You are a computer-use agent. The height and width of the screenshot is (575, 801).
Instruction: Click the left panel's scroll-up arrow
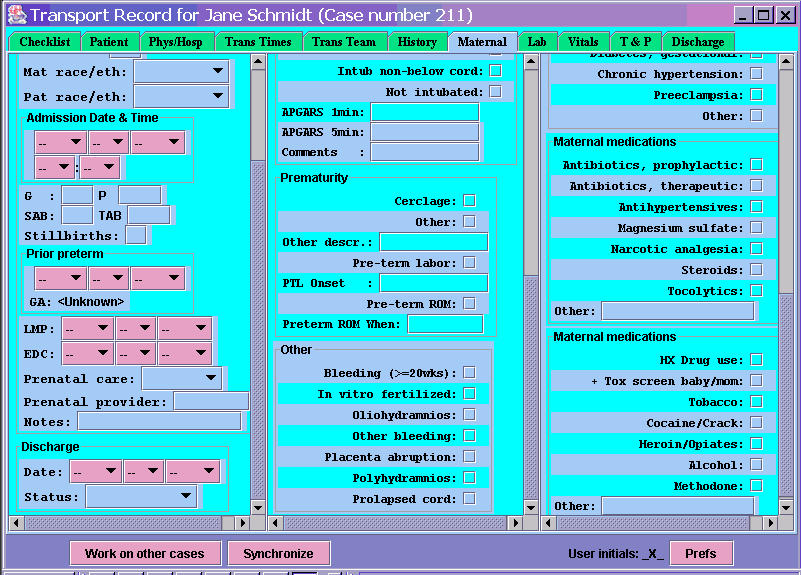pos(258,61)
